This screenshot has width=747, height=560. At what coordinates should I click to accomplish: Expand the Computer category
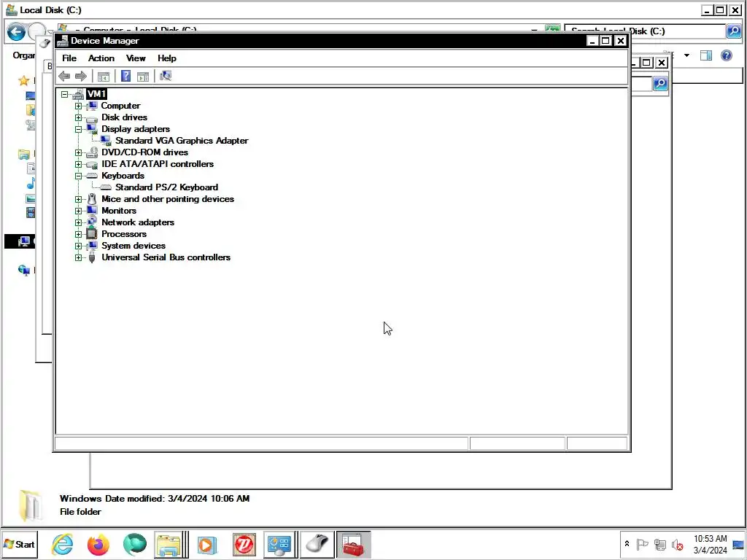[78, 106]
